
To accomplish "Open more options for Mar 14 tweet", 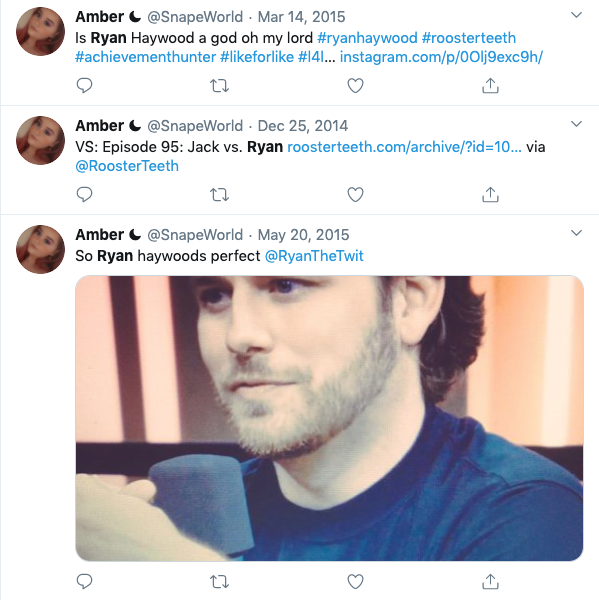I will (x=576, y=15).
